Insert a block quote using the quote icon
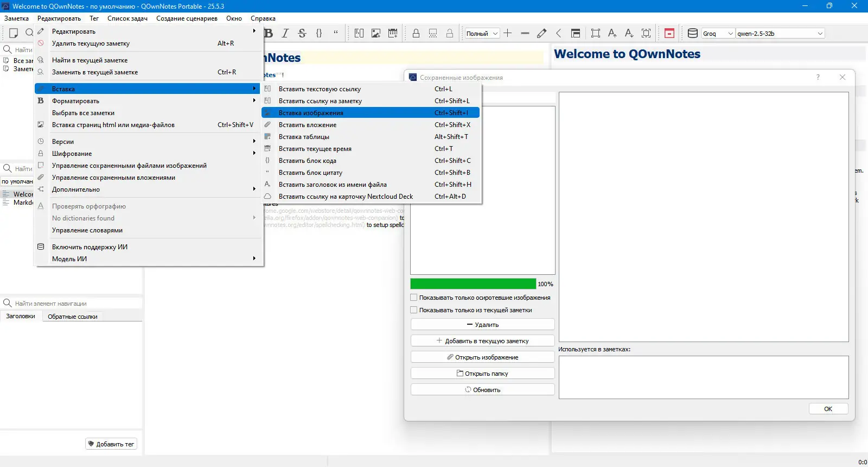The width and height of the screenshot is (868, 467). [x=336, y=33]
